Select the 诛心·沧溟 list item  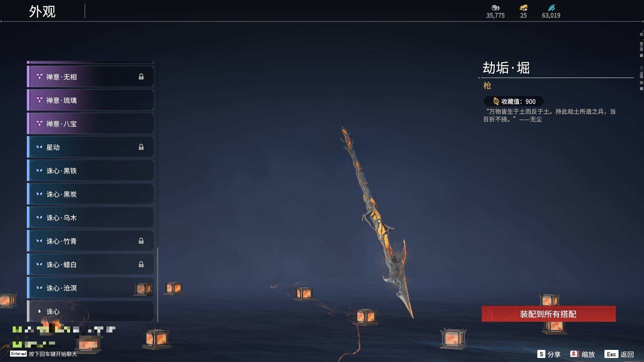point(91,288)
